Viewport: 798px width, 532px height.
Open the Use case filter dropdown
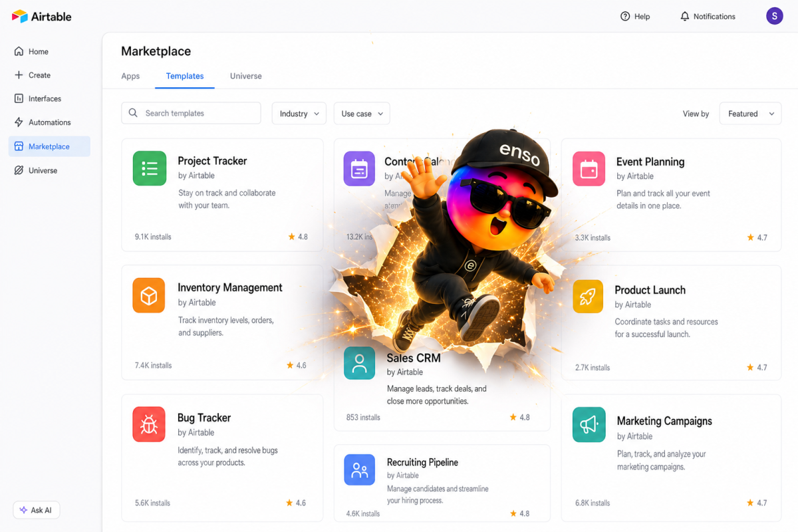point(362,113)
